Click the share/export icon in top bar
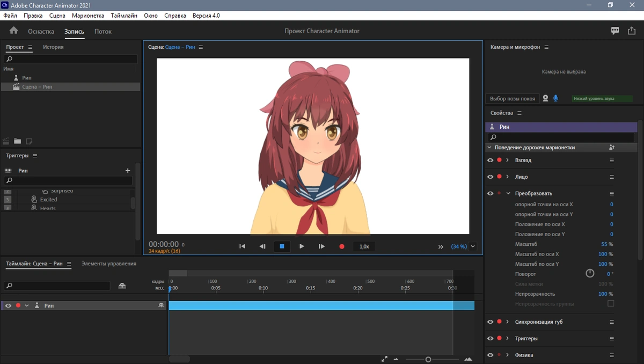 632,31
